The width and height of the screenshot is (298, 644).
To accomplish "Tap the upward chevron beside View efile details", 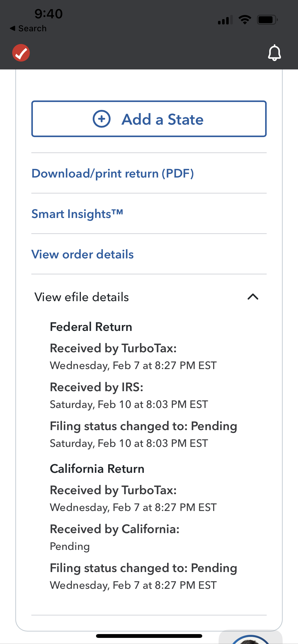I will pos(253,297).
